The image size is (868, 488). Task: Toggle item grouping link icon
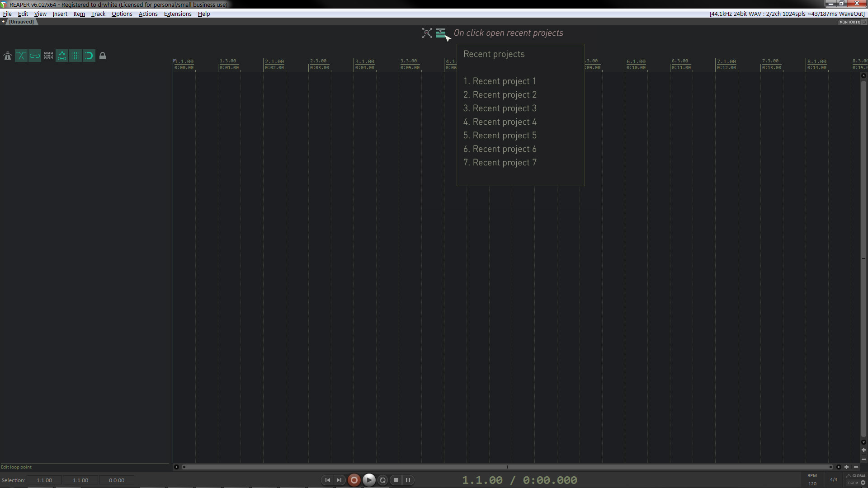click(x=35, y=56)
